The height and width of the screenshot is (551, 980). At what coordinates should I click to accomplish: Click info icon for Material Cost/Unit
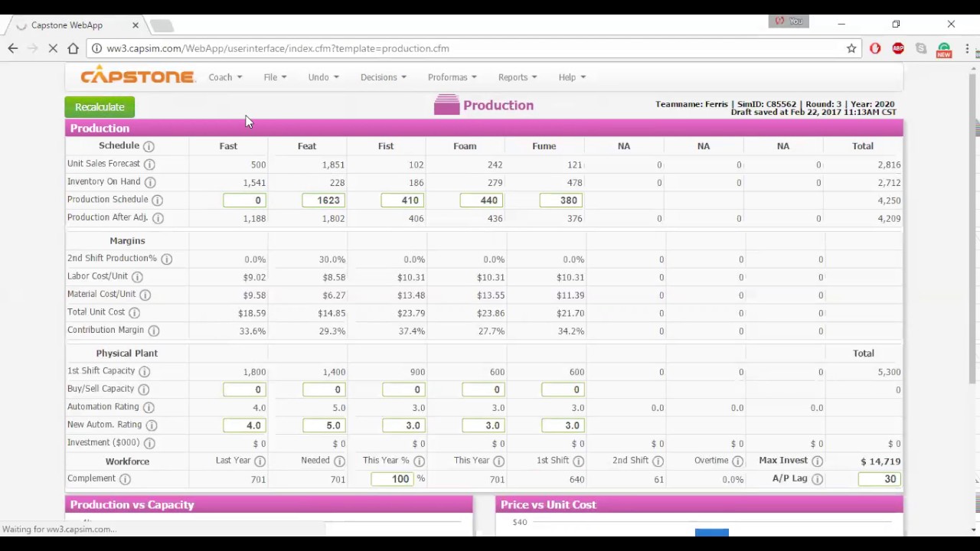[x=145, y=295]
